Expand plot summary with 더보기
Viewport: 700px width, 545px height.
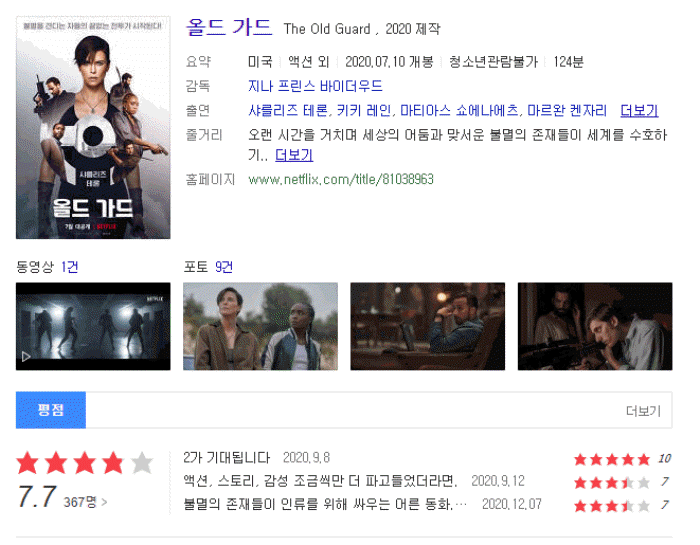click(294, 155)
